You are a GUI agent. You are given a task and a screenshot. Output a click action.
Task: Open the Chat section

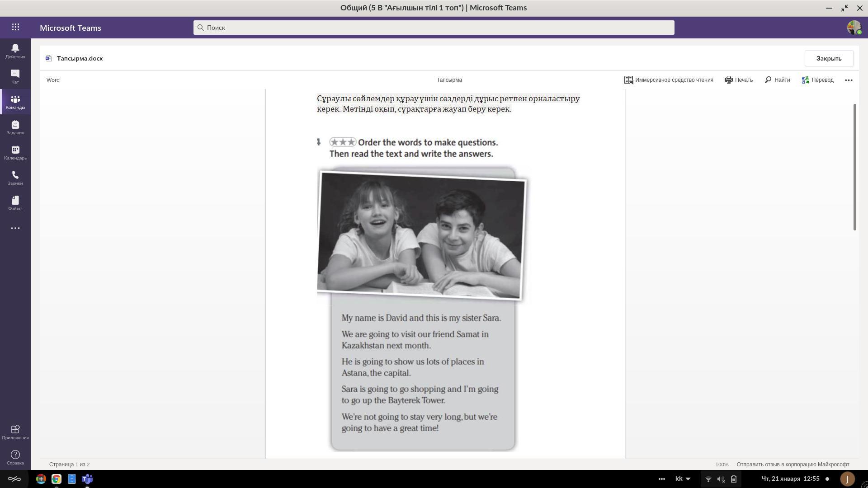tap(15, 76)
